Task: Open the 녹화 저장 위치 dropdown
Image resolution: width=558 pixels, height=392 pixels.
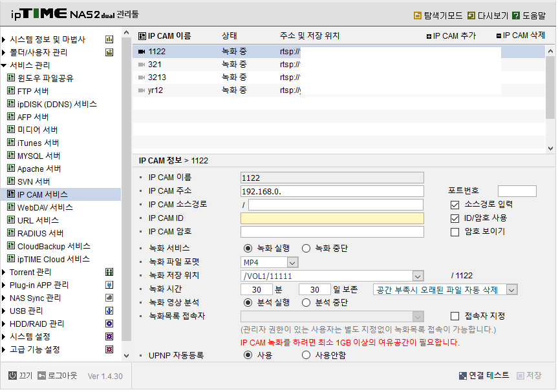Action: click(x=418, y=276)
